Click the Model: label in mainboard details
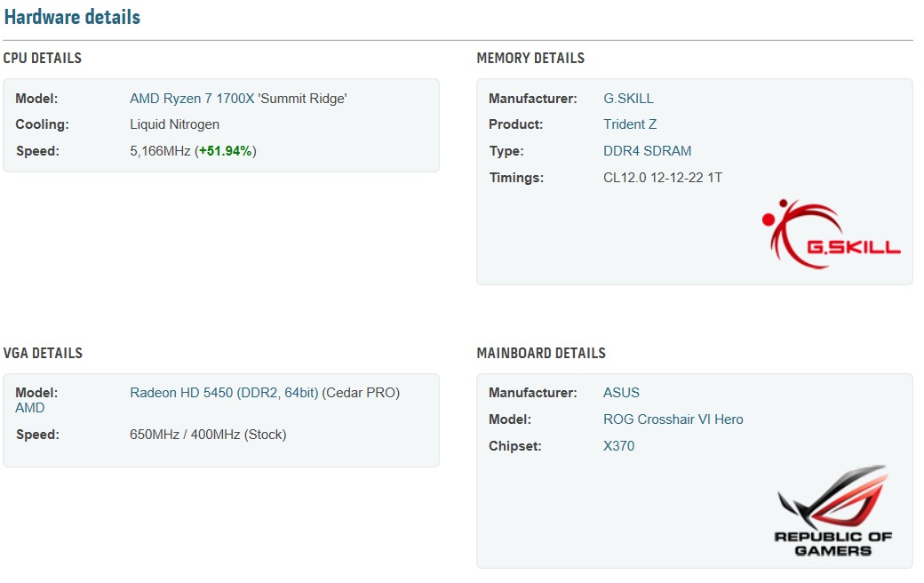The width and height of the screenshot is (924, 583). pyautogui.click(x=510, y=419)
